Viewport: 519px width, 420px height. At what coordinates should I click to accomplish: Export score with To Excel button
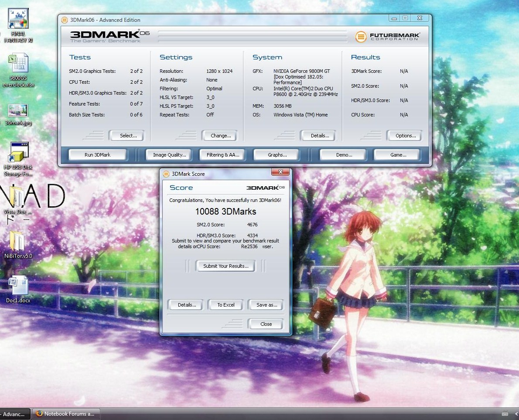pos(226,305)
